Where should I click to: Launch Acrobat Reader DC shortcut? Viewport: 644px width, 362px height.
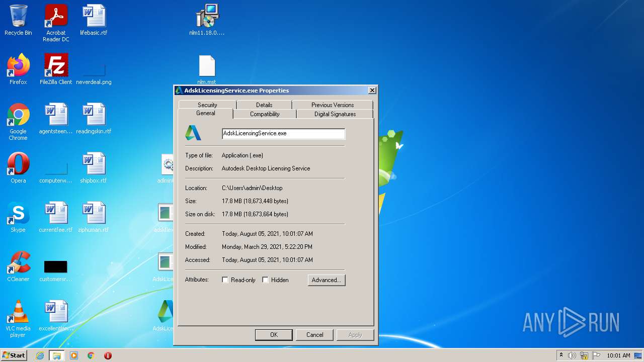[56, 23]
